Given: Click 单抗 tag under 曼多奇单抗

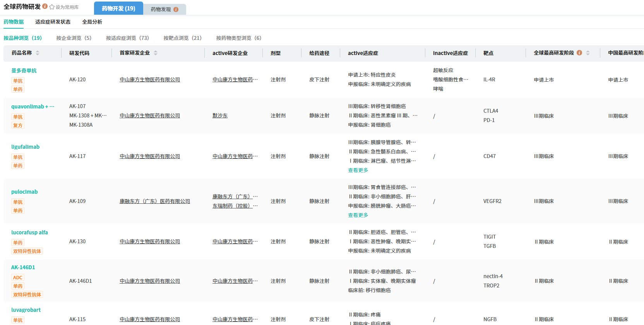Looking at the screenshot, I should point(18,81).
